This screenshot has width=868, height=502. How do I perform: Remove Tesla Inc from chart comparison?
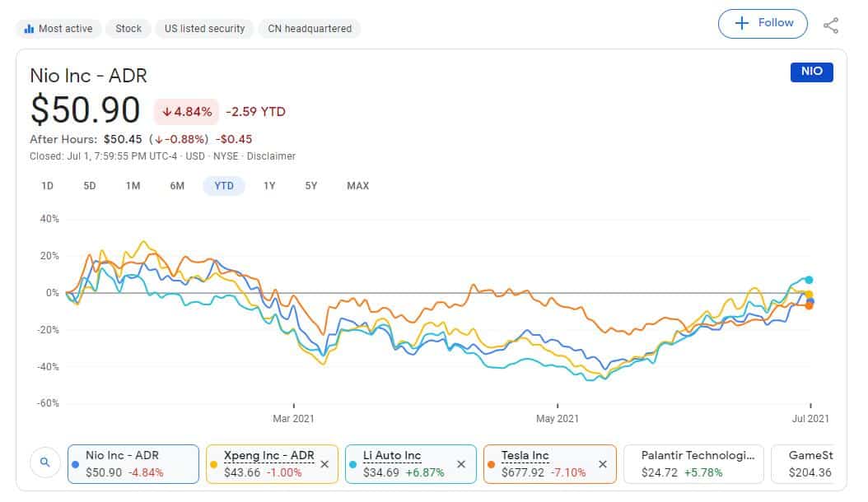click(x=602, y=463)
